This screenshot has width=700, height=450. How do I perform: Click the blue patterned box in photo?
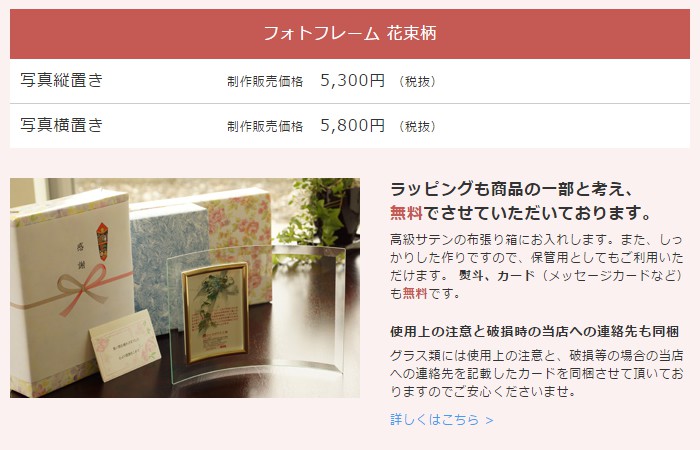pyautogui.click(x=169, y=263)
